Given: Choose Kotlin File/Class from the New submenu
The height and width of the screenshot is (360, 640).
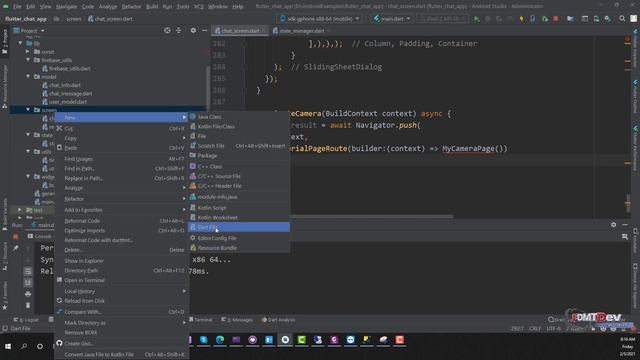Looking at the screenshot, I should (239, 127).
